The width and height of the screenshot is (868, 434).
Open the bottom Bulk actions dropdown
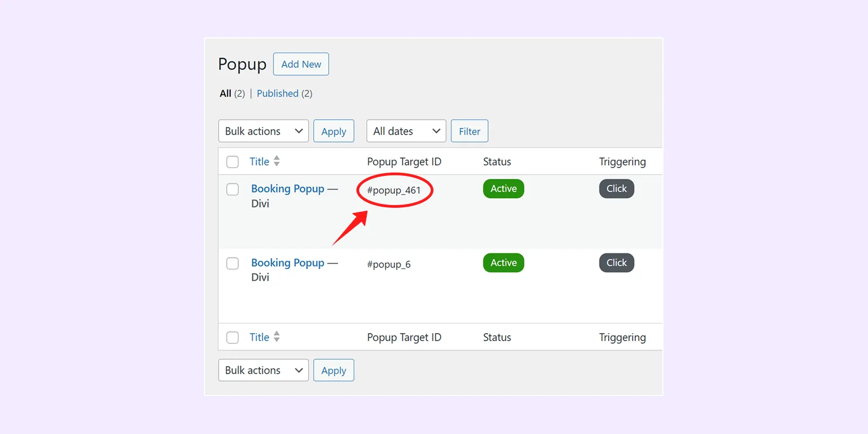(263, 371)
